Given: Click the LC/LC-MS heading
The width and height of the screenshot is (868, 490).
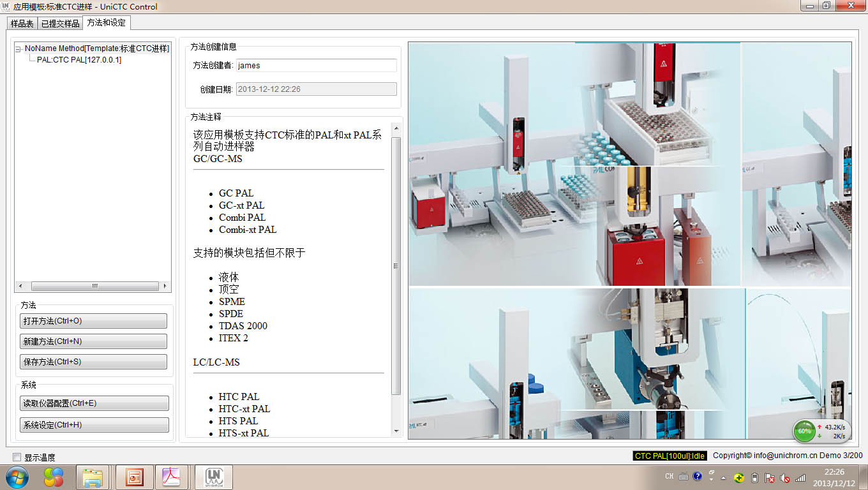Looking at the screenshot, I should tap(216, 362).
